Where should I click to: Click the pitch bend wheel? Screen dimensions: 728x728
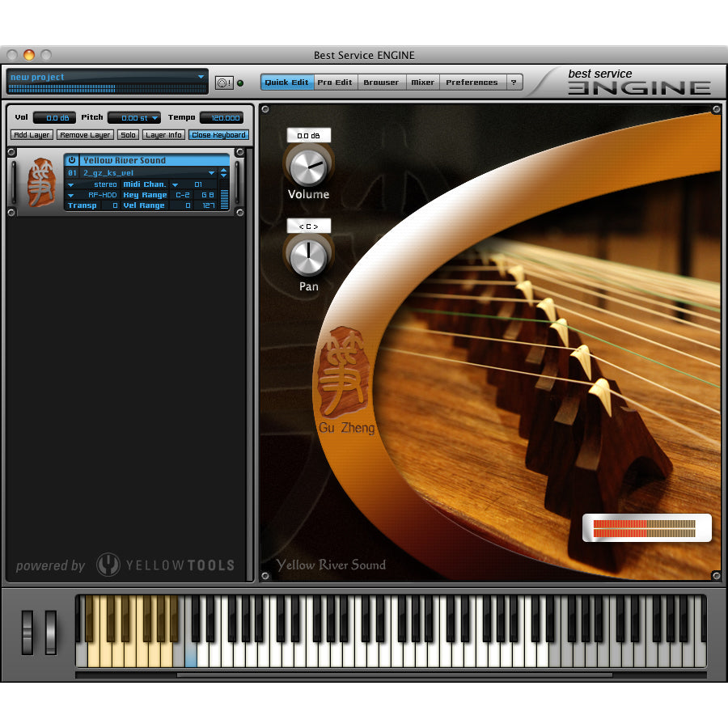28,632
